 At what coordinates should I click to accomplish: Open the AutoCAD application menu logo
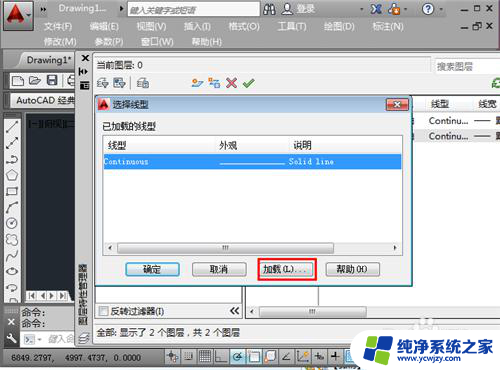[x=18, y=16]
